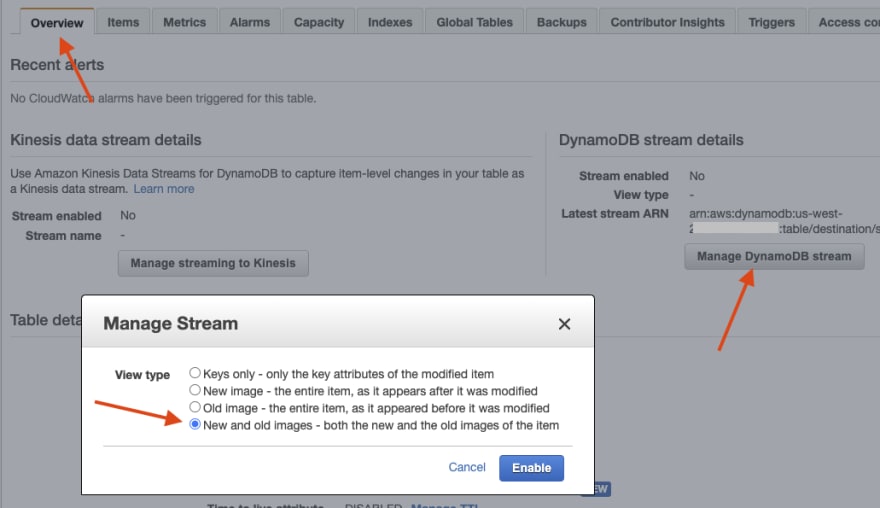Switch to the Triggers tab
The height and width of the screenshot is (508, 880).
pos(772,22)
